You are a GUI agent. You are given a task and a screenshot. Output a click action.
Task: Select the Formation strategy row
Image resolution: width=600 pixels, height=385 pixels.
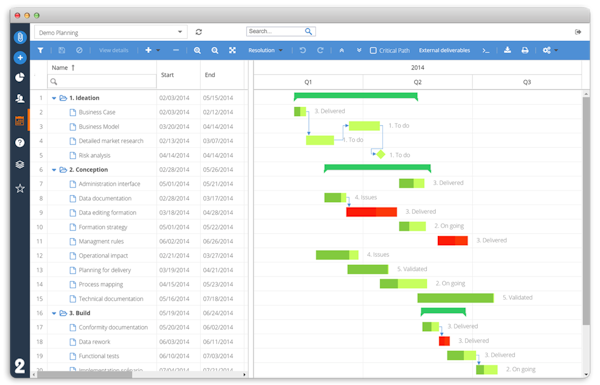(140, 227)
